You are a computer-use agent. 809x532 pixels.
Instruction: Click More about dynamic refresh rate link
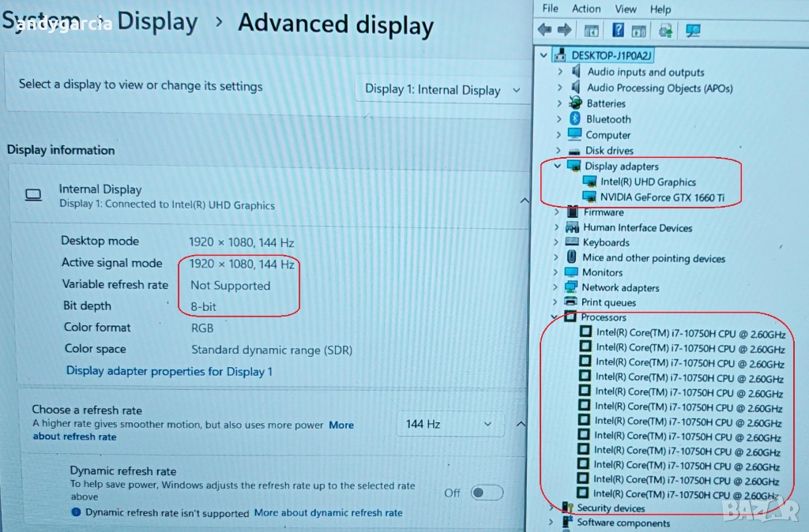pos(328,513)
